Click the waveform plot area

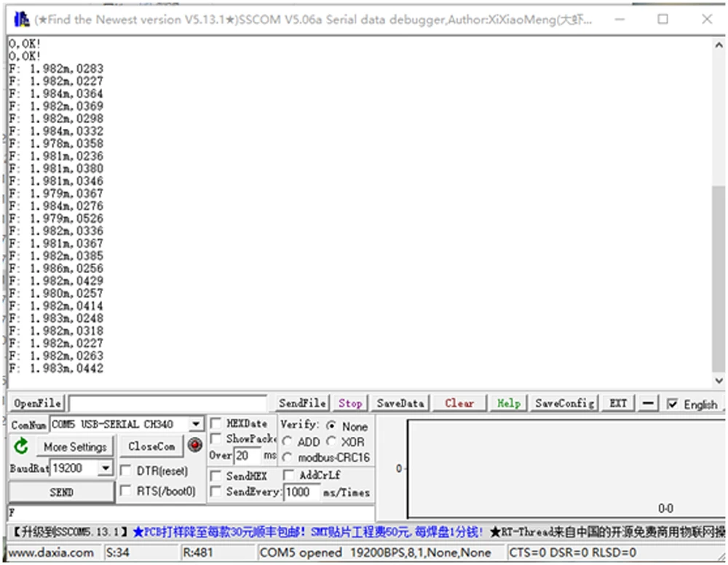(x=566, y=469)
